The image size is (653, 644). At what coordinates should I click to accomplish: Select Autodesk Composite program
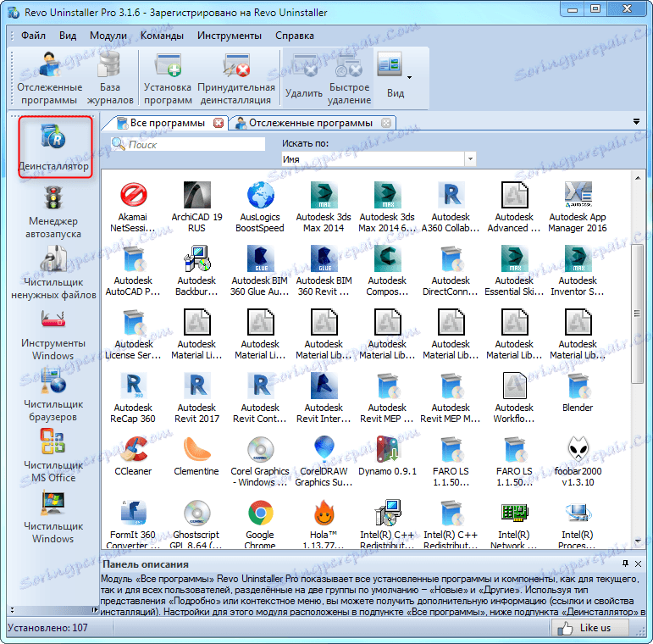click(x=387, y=271)
